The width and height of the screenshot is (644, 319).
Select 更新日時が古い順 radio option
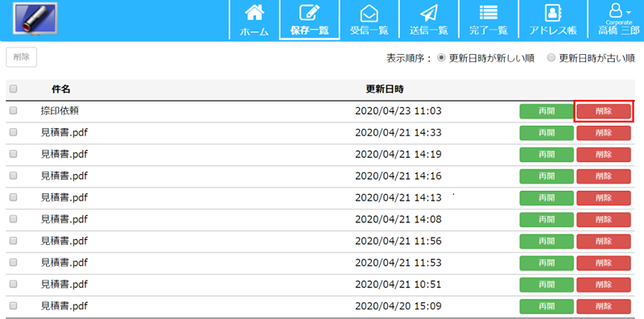click(551, 58)
